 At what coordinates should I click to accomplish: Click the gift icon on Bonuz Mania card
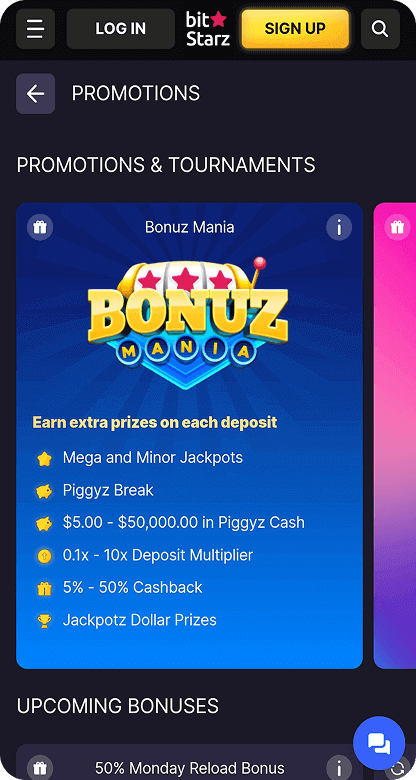point(40,227)
